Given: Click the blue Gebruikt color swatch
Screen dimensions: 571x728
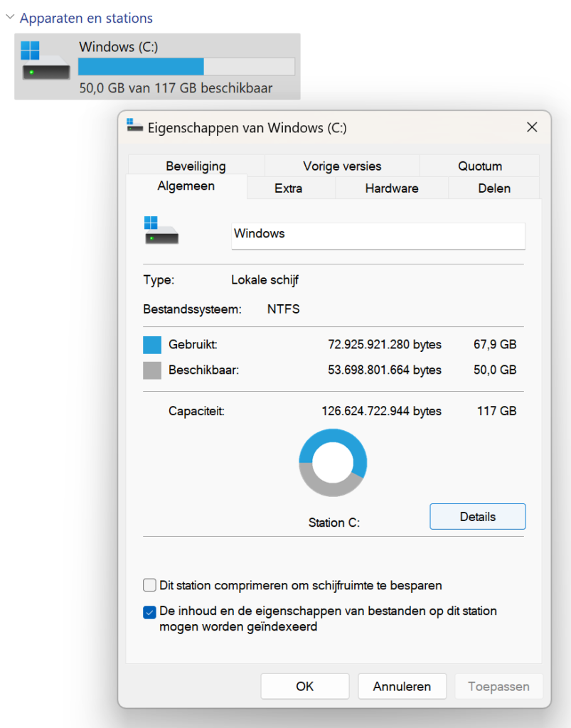Looking at the screenshot, I should 152,345.
